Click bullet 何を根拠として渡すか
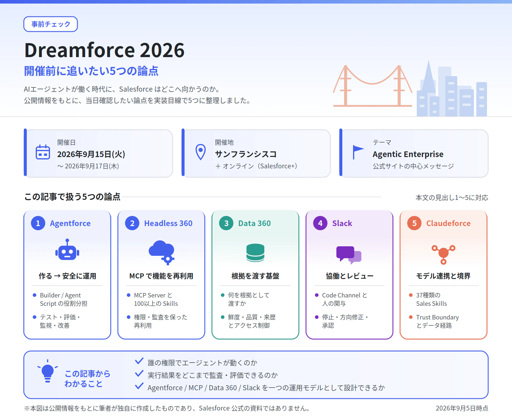Viewport: 512px width, 420px height. tap(249, 299)
